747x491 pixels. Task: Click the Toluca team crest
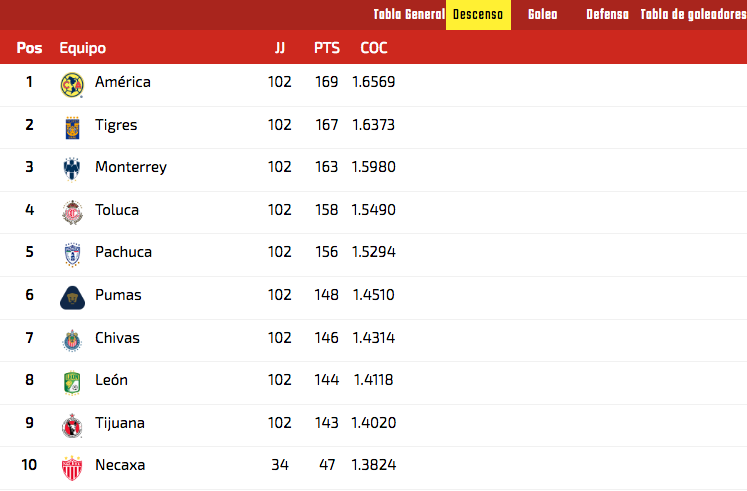[72, 212]
